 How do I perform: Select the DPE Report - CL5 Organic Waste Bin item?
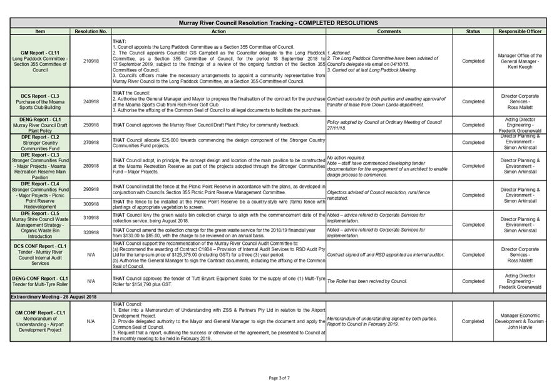point(40,224)
